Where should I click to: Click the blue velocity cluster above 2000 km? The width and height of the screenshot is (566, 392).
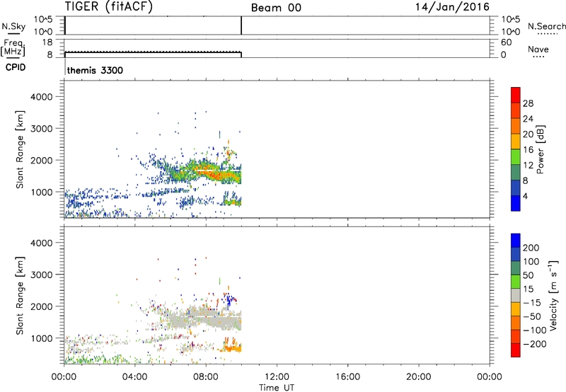coord(229,299)
